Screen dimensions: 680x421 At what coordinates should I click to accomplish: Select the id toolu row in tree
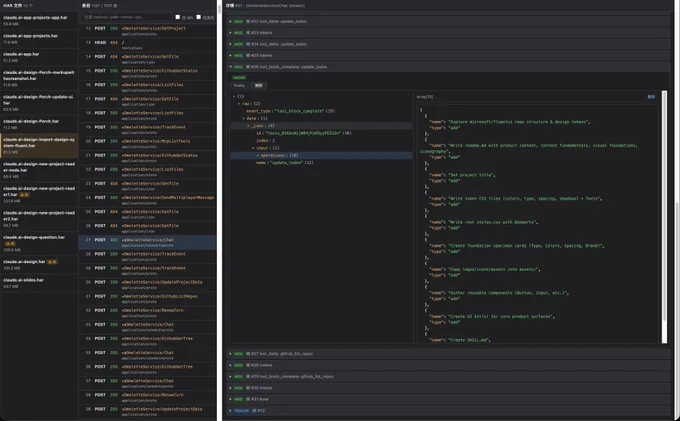click(x=321, y=133)
